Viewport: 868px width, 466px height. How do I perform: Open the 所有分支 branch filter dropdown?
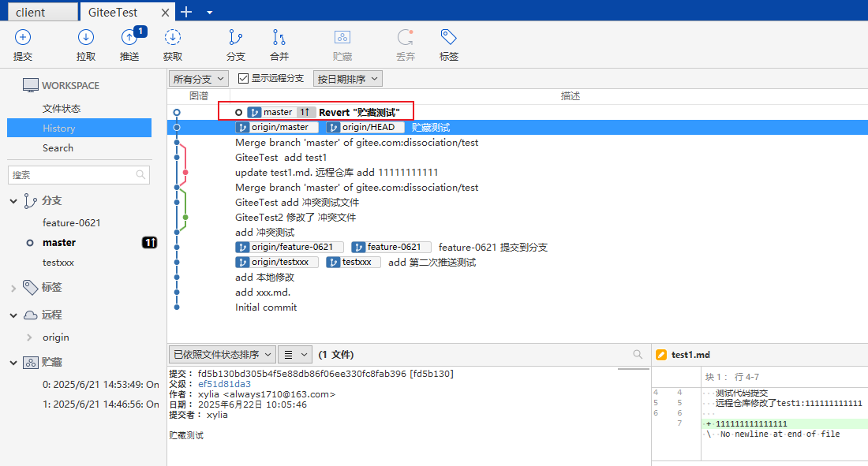tap(198, 79)
